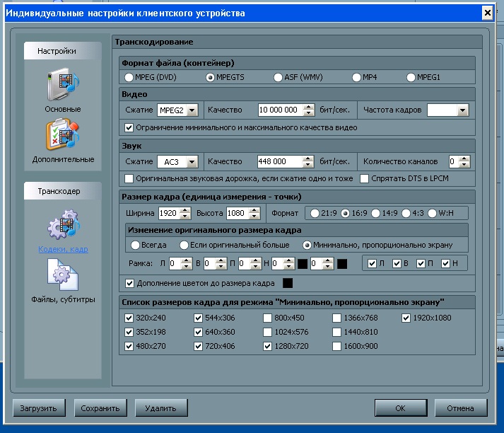Open the Дополнительные settings icon
504x433 pixels.
63,136
